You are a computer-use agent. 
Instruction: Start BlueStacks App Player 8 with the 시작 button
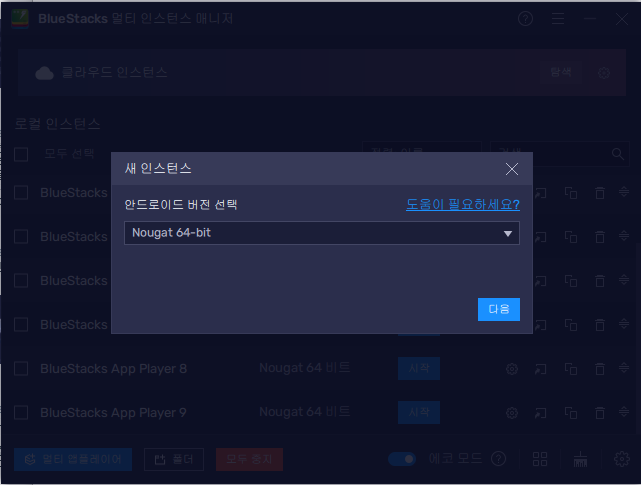coord(419,368)
